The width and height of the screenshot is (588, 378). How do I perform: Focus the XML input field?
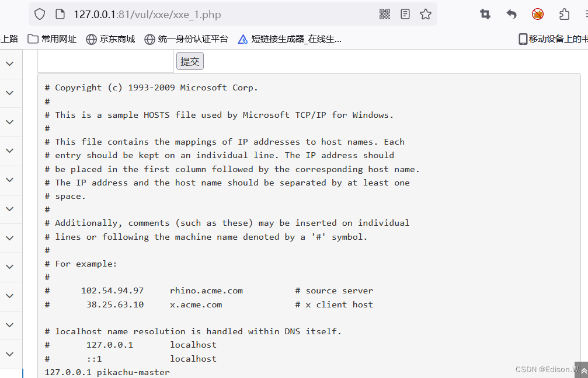[106, 61]
